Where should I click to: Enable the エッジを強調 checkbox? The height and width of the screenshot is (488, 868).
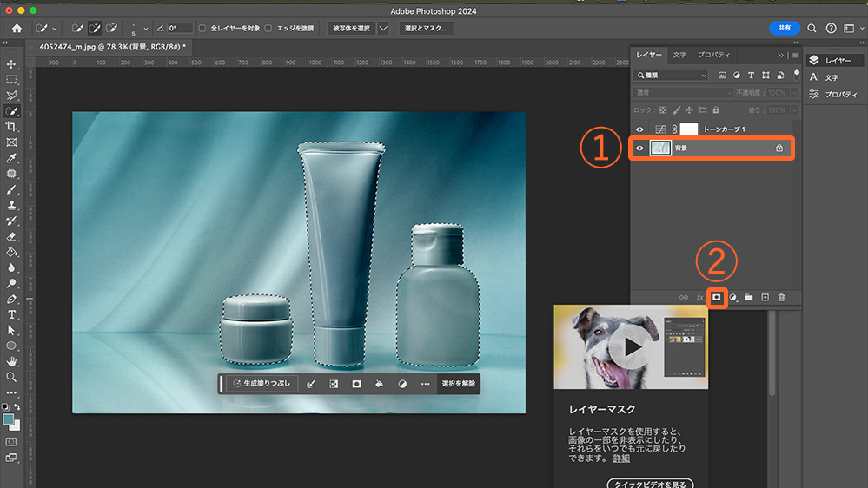point(268,28)
